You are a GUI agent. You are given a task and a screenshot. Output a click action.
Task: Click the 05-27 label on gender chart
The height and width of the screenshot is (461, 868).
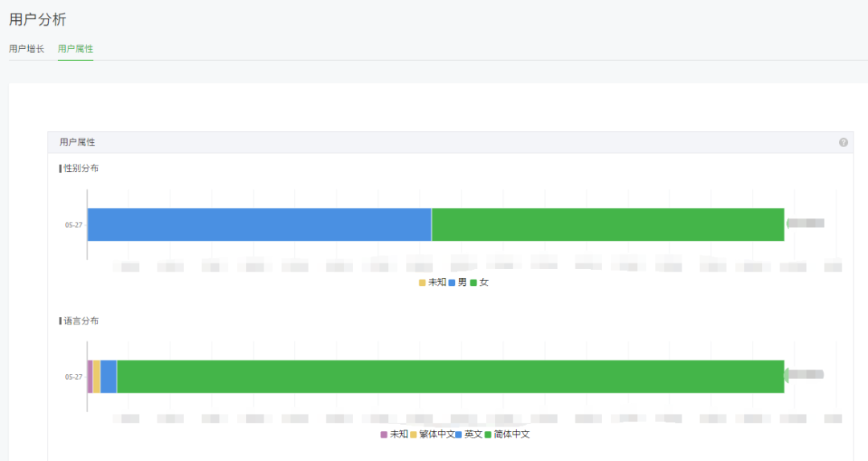point(74,225)
